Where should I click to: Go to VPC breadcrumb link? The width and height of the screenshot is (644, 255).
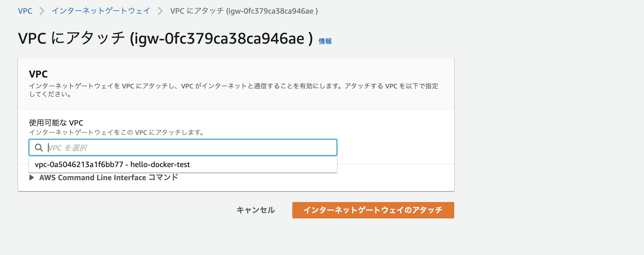pyautogui.click(x=25, y=11)
